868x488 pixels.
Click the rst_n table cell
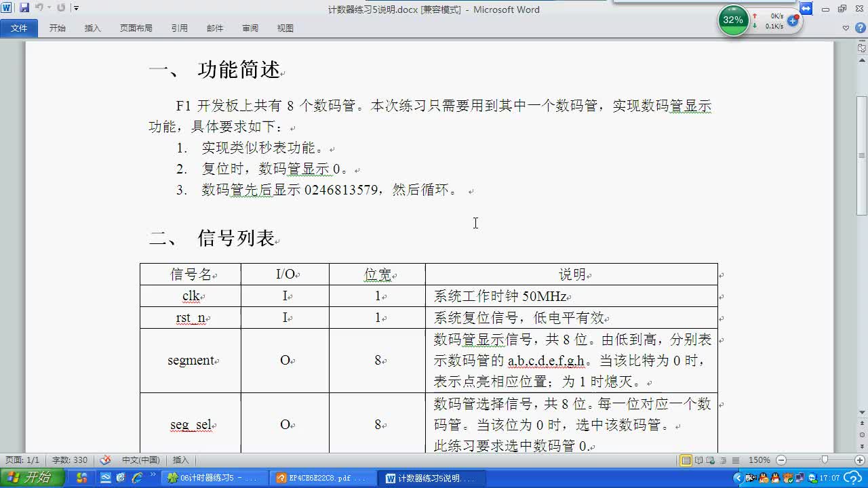[191, 317]
